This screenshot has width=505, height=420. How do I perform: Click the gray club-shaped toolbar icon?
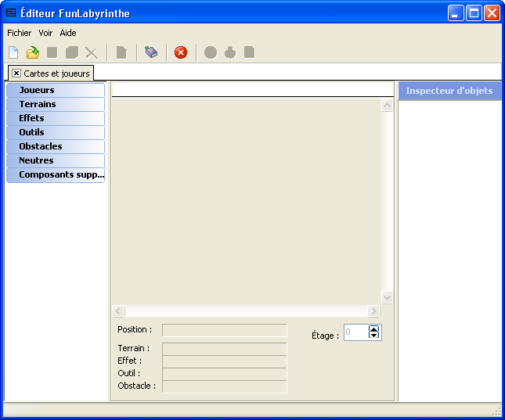230,52
